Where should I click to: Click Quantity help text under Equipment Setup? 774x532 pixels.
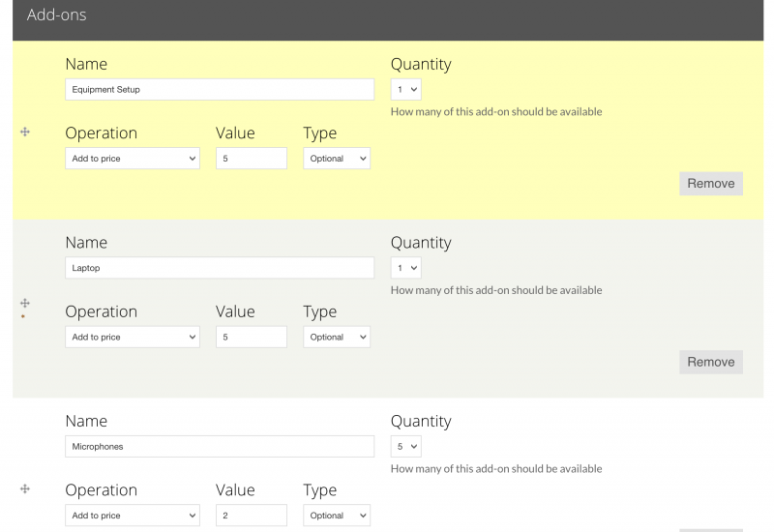coord(496,112)
